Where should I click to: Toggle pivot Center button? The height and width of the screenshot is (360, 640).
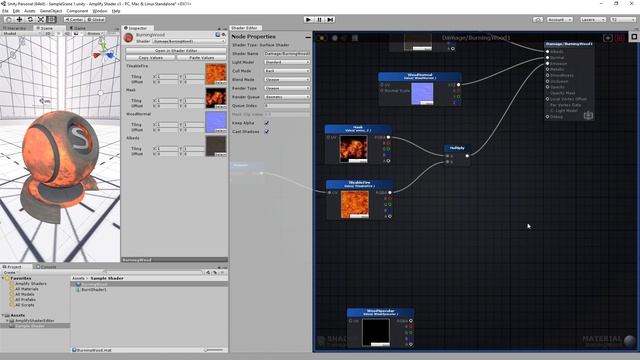tap(73, 19)
